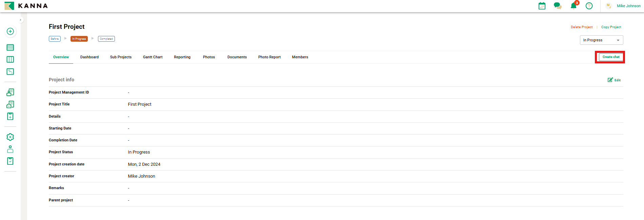644x220 pixels.
Task: Open the chat messages icon
Action: [557, 6]
